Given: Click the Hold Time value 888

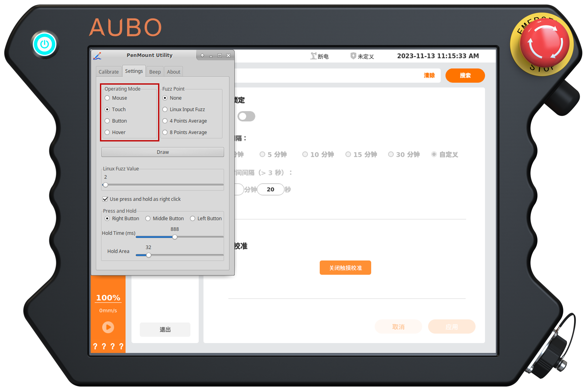Looking at the screenshot, I should pyautogui.click(x=175, y=229).
